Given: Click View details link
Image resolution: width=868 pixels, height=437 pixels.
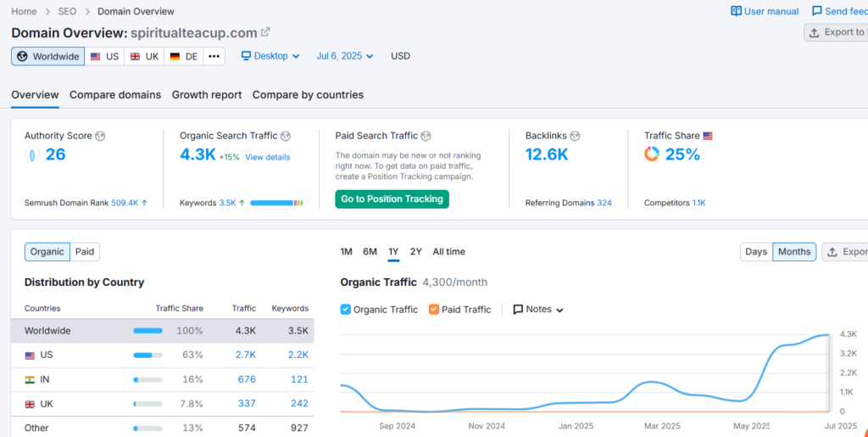Looking at the screenshot, I should tap(267, 157).
